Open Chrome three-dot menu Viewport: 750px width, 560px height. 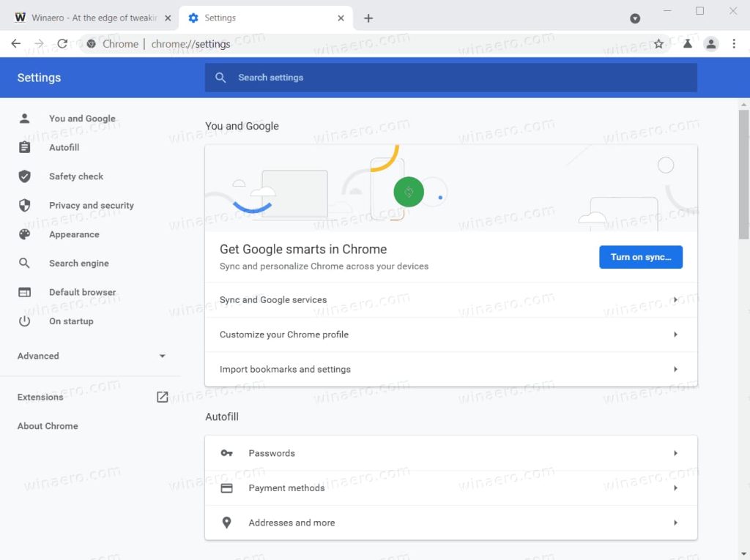(x=734, y=44)
